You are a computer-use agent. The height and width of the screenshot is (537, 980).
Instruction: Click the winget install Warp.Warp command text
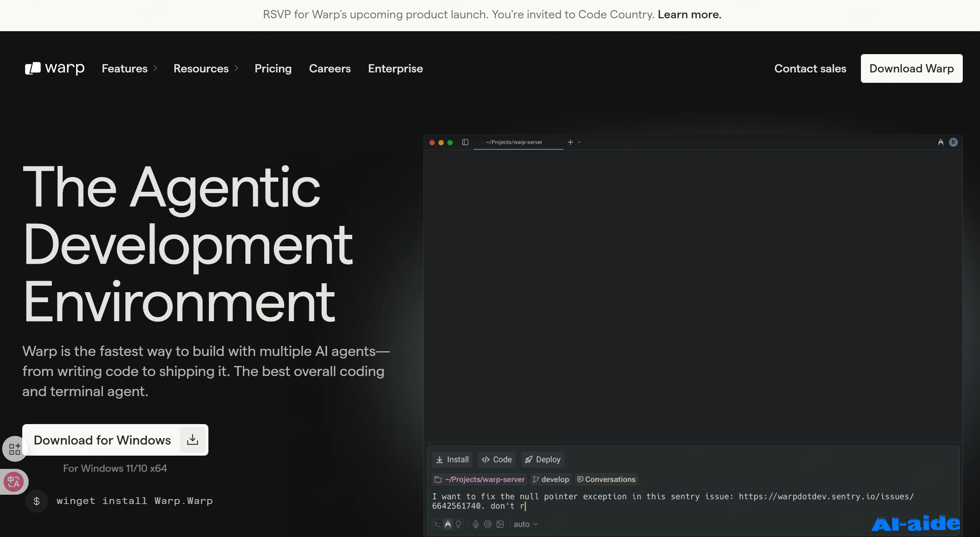click(x=134, y=501)
